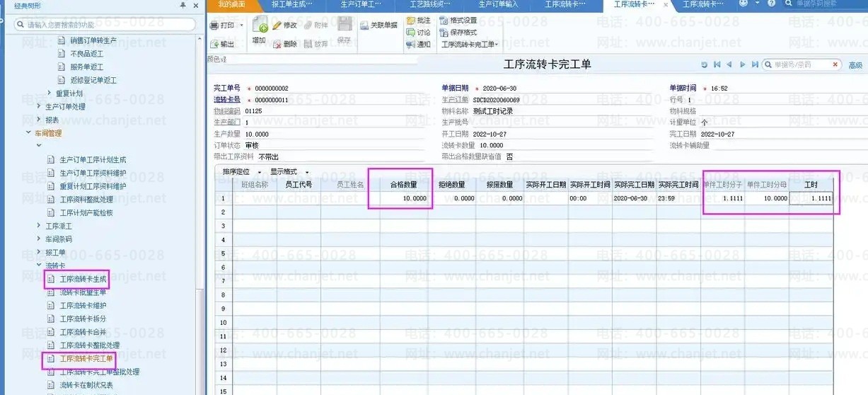This screenshot has width=868, height=395.
Task: Open 工序流转卡完工单 in the tree
Action: (86, 359)
